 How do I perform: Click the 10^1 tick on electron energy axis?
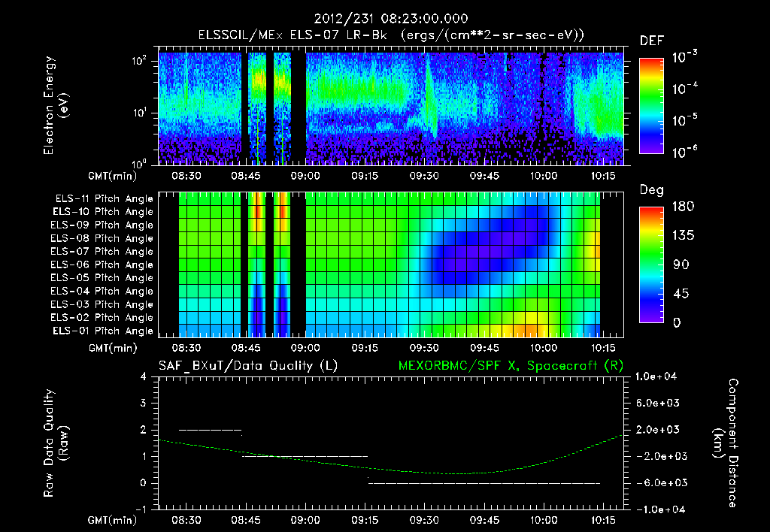coord(139,113)
